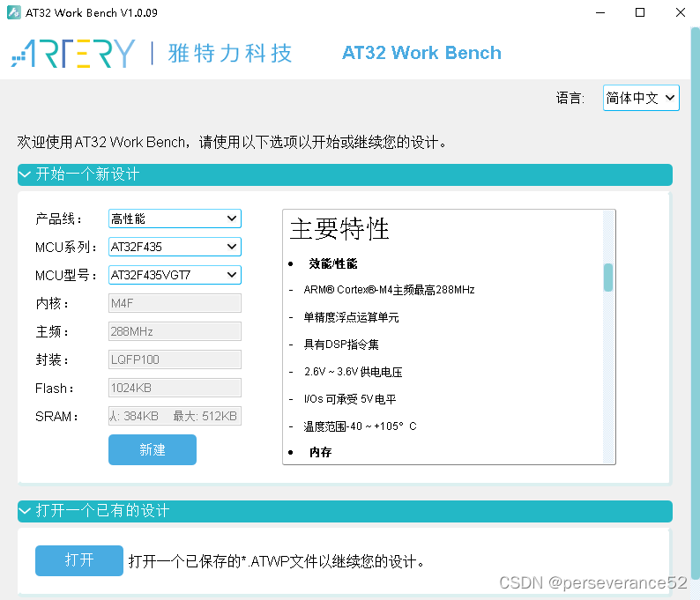Click the 主要特性 panel scrollbar thumb
700x600 pixels.
click(x=608, y=277)
